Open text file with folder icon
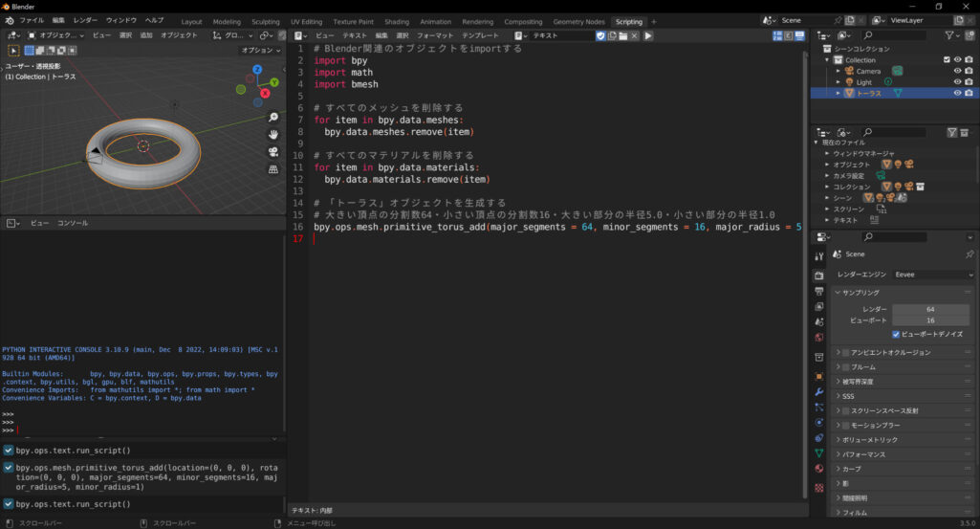This screenshot has height=529, width=980. click(623, 35)
